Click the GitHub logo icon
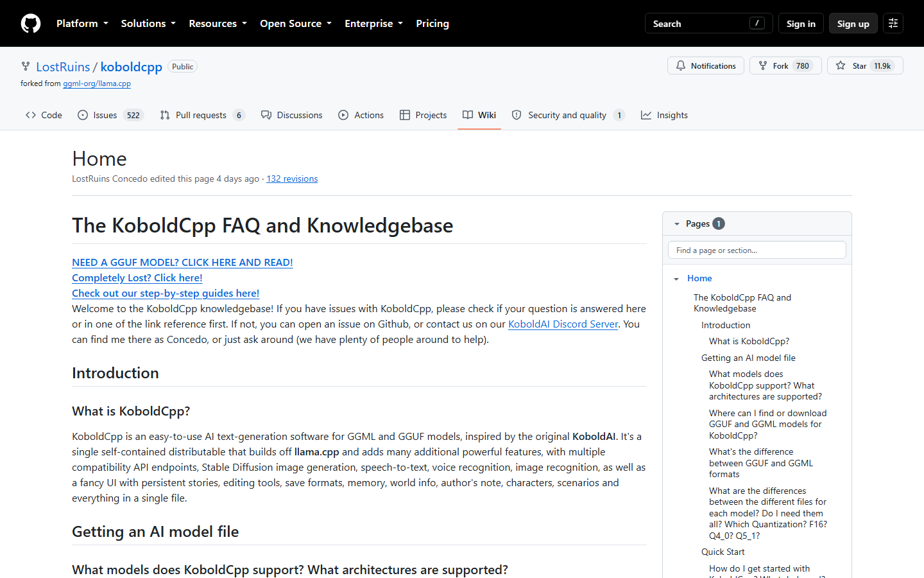 point(31,24)
